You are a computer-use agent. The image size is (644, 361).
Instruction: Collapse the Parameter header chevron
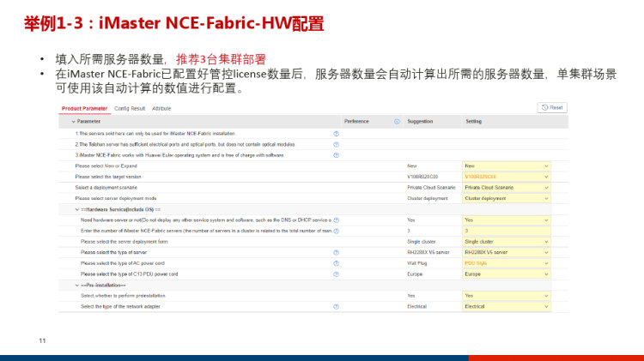[74, 122]
